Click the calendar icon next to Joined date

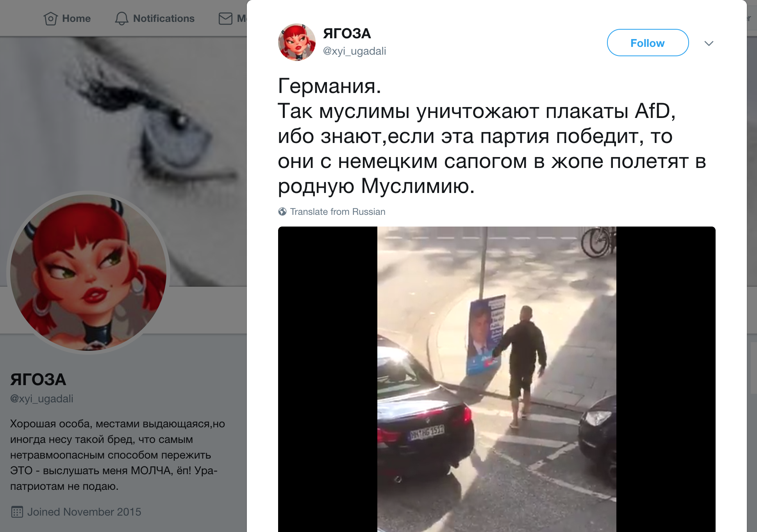point(17,512)
